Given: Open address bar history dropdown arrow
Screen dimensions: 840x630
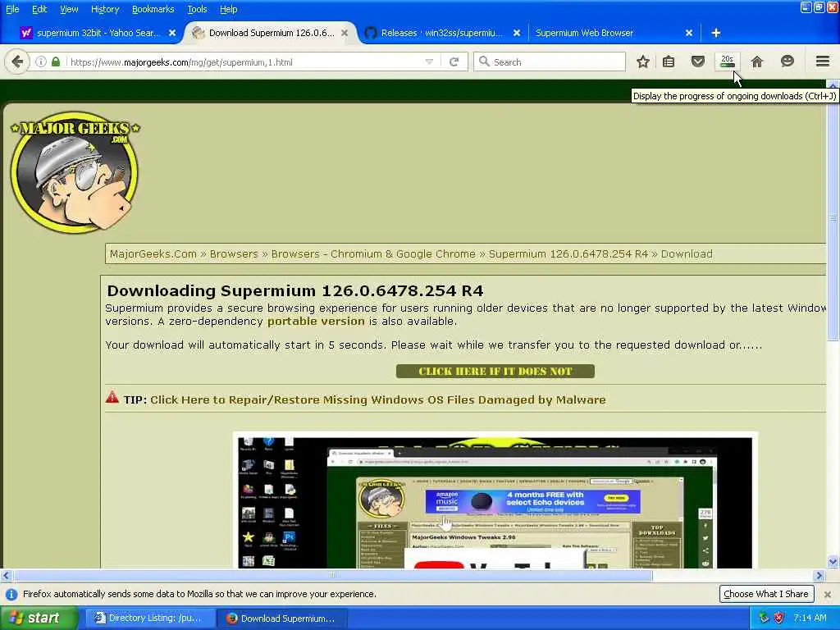Looking at the screenshot, I should pyautogui.click(x=429, y=62).
